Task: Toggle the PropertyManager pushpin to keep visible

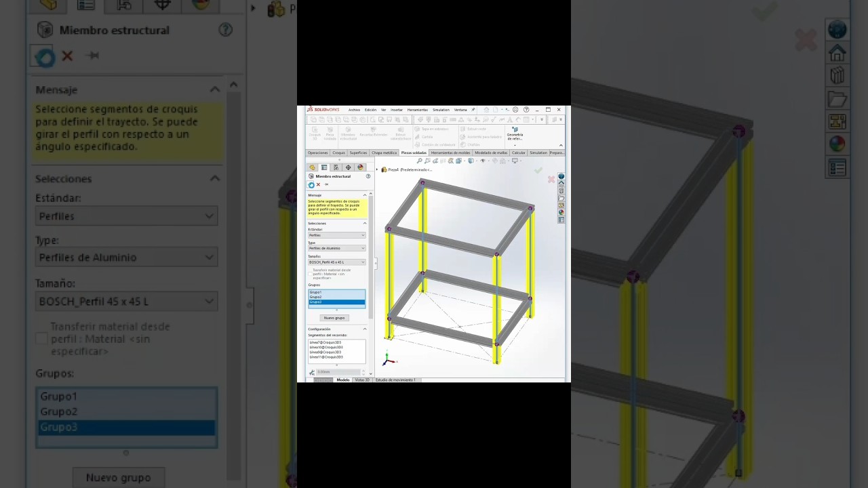Action: click(x=326, y=184)
